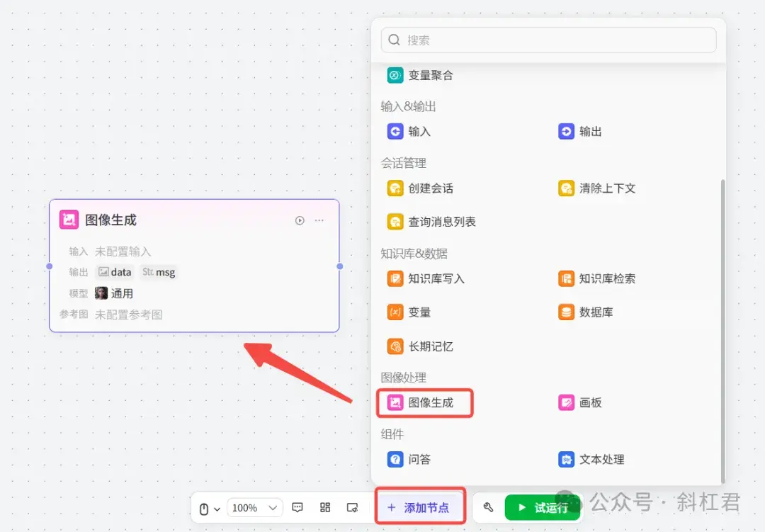Choose the 查询消息列表 menu entry label
Image resolution: width=765 pixels, height=532 pixels.
click(x=442, y=222)
